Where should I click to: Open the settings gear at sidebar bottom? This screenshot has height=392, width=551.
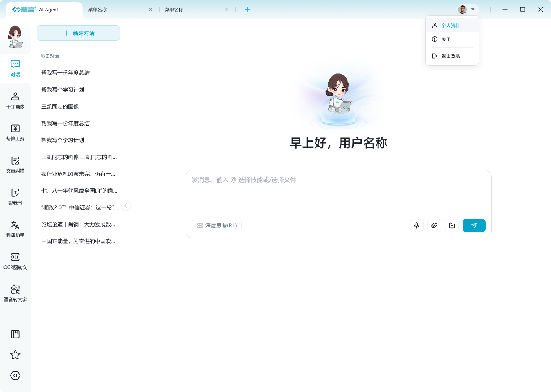click(15, 376)
